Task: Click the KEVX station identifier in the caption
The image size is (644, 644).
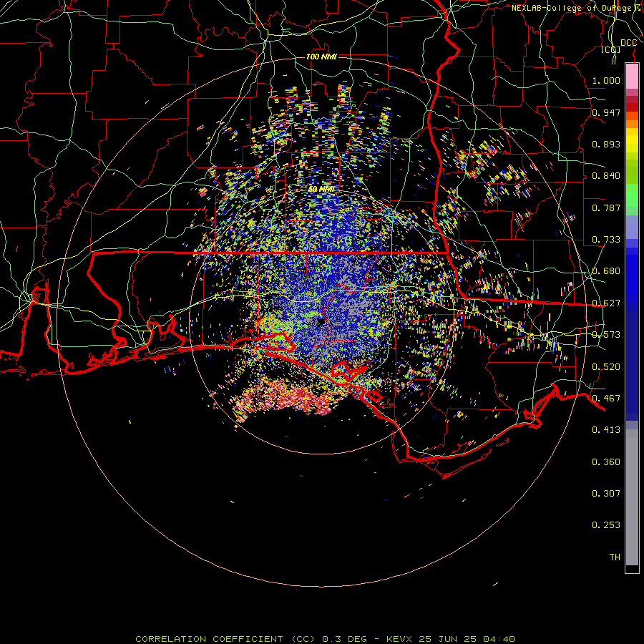Action: tap(400, 639)
